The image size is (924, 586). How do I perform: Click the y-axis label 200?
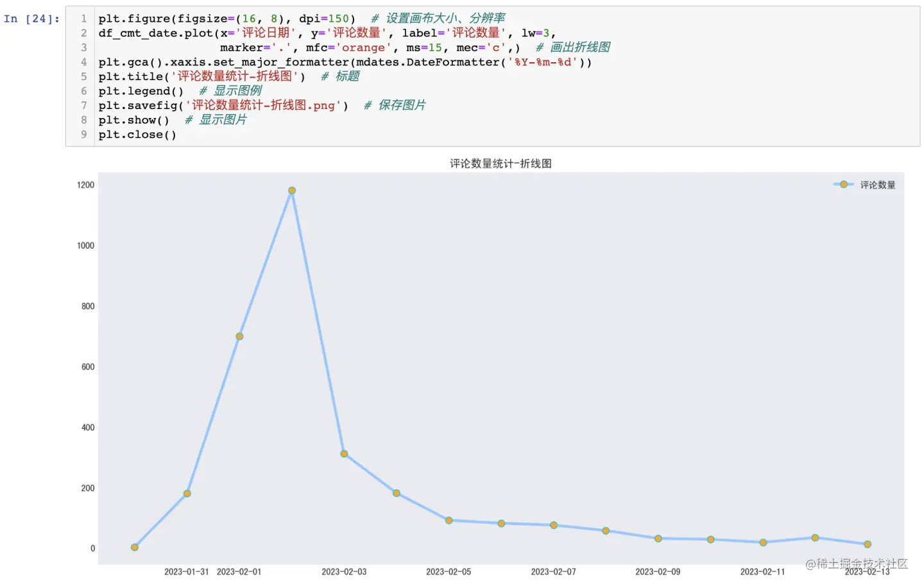click(x=88, y=489)
